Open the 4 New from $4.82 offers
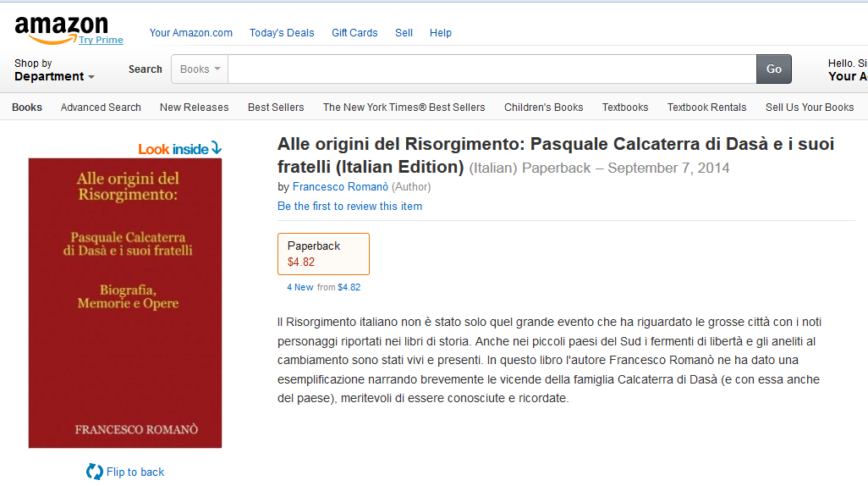The height and width of the screenshot is (486, 868). [323, 287]
